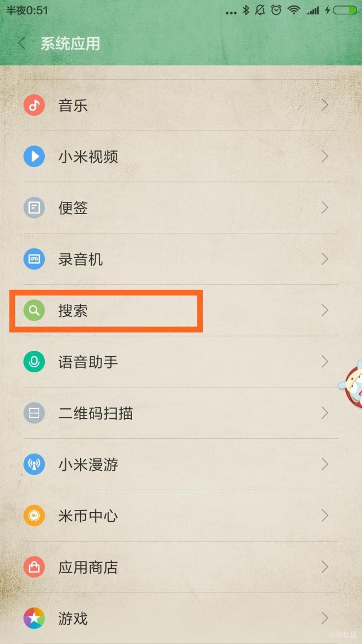Screen dimensions: 362x644
Task: Open the chevron next to 搜索
Action: coord(324,310)
